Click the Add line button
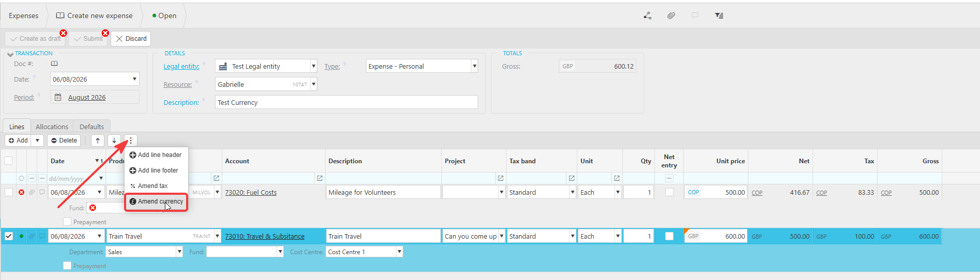This screenshot has width=980, height=280. point(18,141)
